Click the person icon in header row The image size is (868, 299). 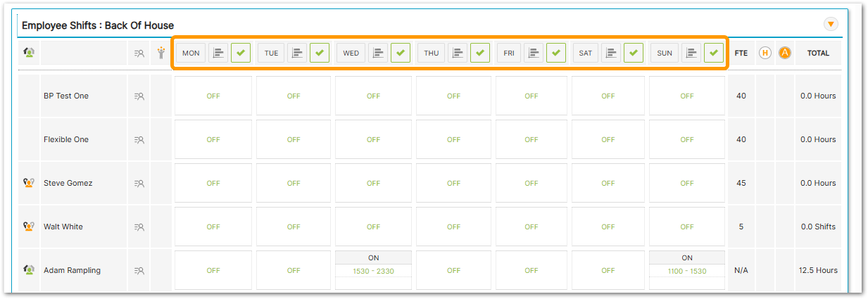(x=161, y=53)
